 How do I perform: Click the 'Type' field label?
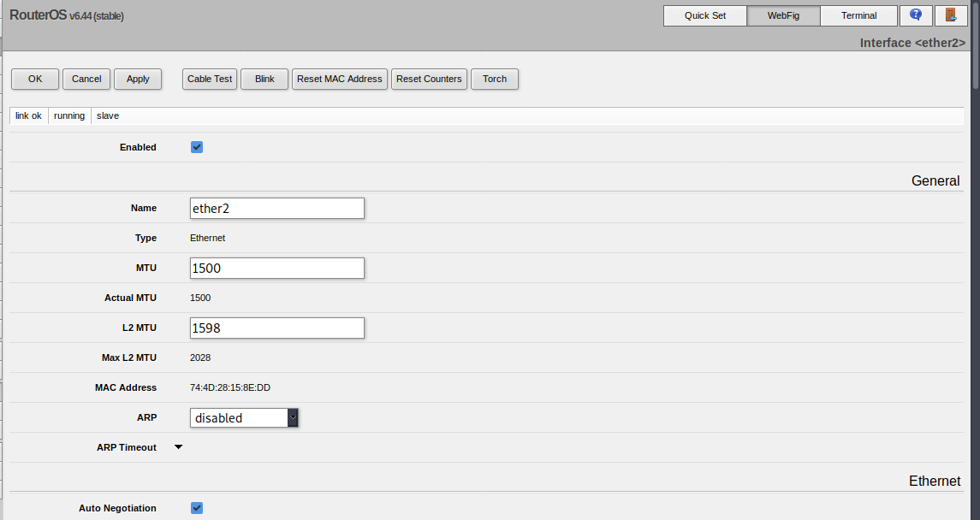click(146, 238)
